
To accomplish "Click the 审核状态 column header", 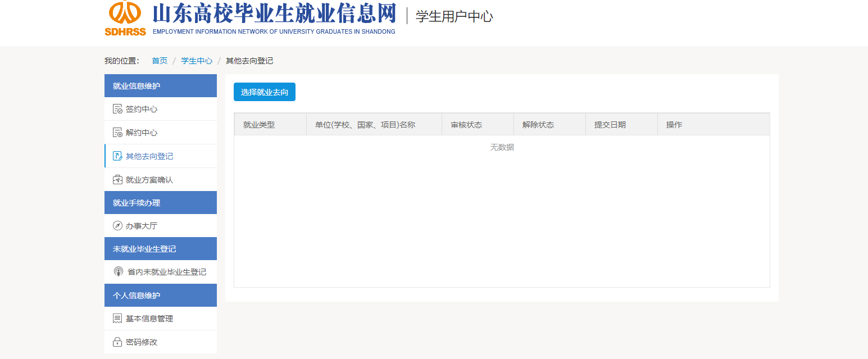I will (x=466, y=125).
